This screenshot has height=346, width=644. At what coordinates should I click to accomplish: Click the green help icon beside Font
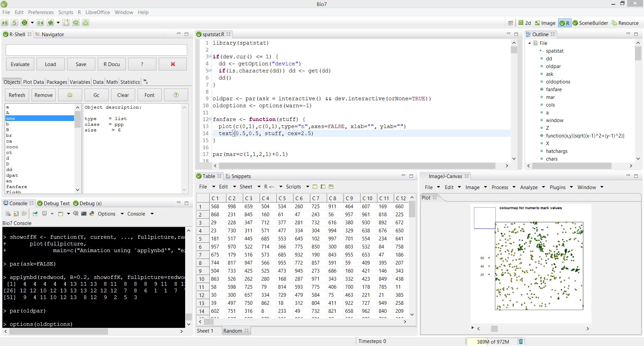[x=176, y=95]
